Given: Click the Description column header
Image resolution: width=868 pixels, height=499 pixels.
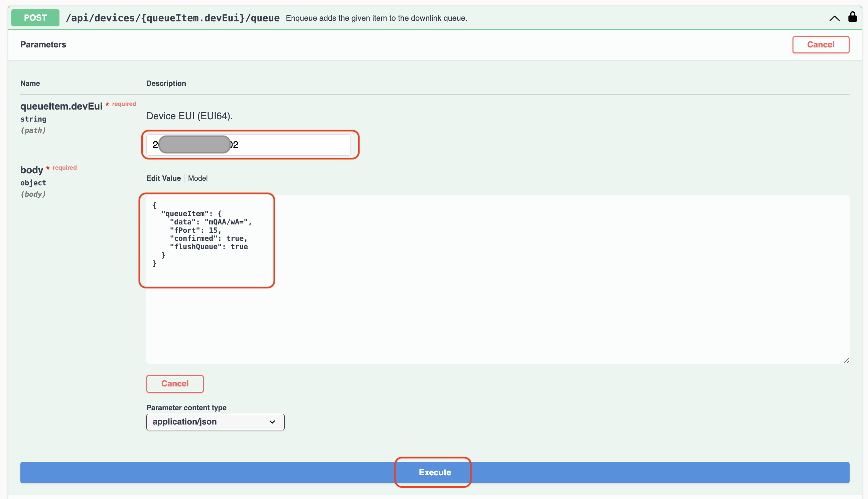Looking at the screenshot, I should (166, 83).
